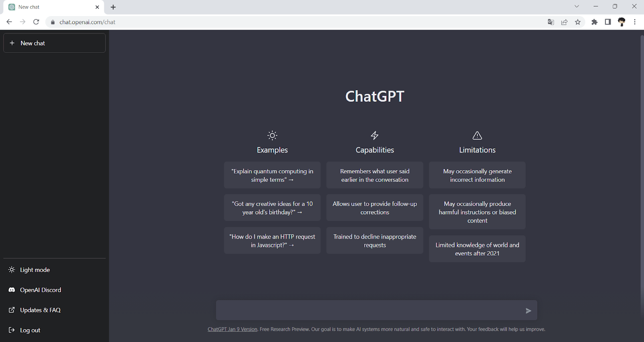This screenshot has height=342, width=644.
Task: Open OpenAI Discord link
Action: [54, 290]
